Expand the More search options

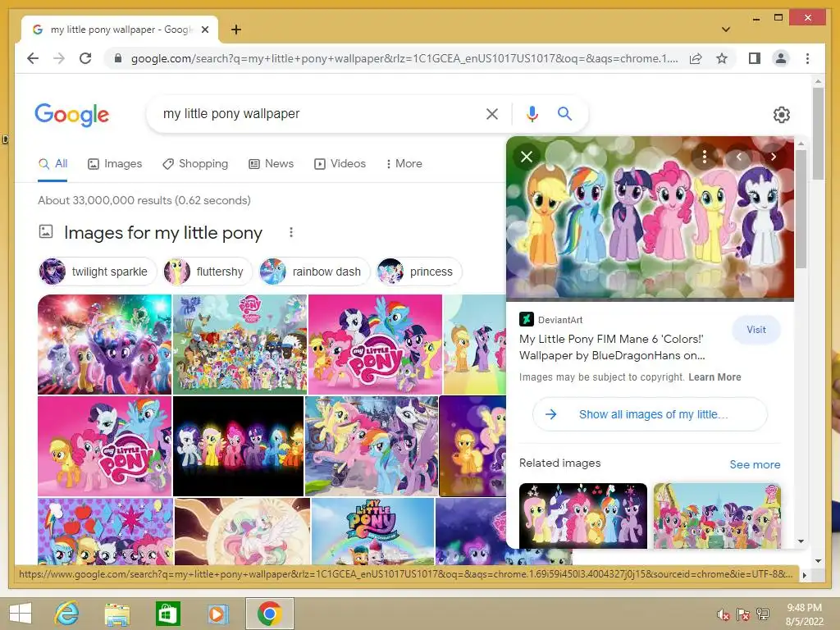click(404, 164)
